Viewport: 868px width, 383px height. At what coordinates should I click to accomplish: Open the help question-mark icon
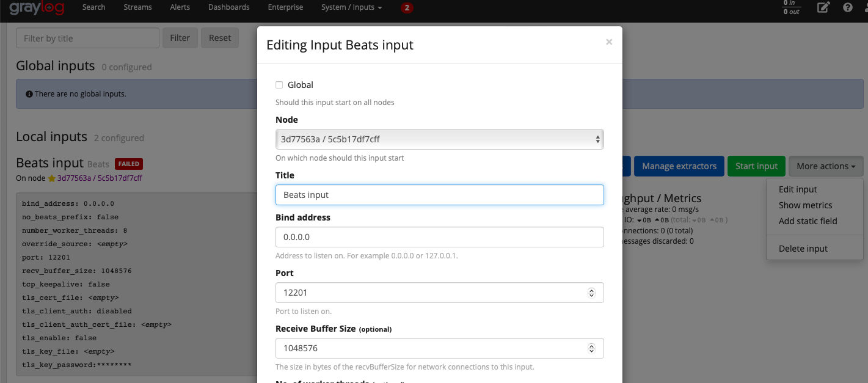[x=847, y=8]
